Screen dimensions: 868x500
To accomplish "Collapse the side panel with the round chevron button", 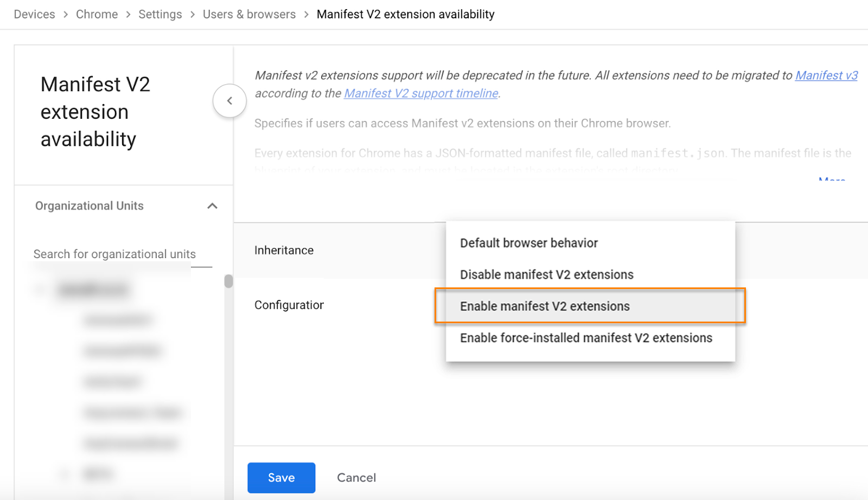I will [x=229, y=101].
